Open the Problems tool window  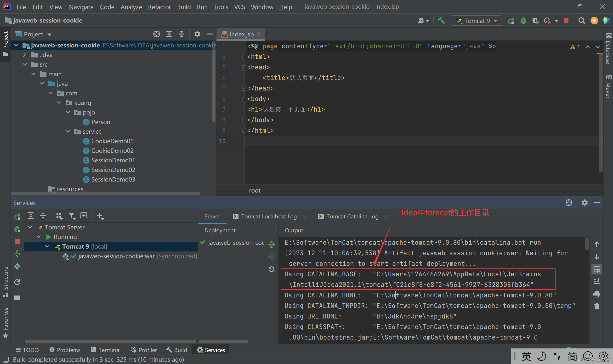coord(65,350)
